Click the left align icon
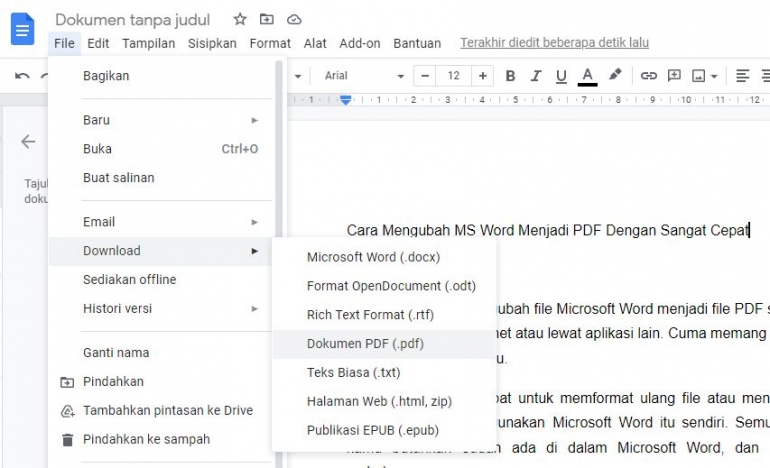 pyautogui.click(x=742, y=76)
